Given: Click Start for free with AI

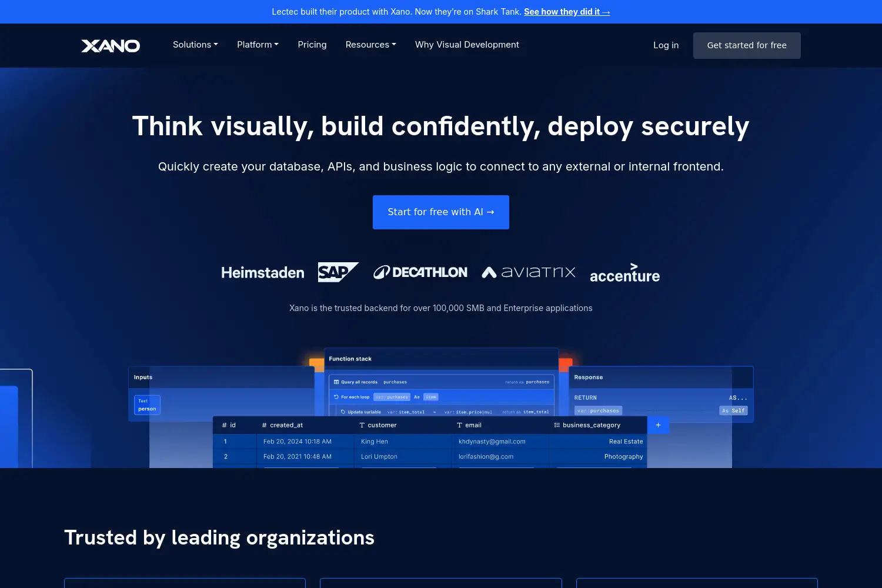Looking at the screenshot, I should pos(441,212).
